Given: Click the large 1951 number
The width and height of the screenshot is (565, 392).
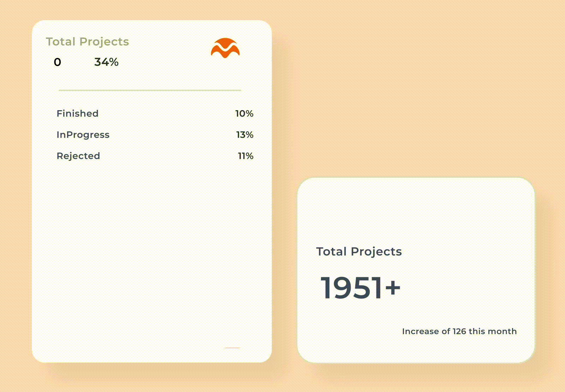Looking at the screenshot, I should pyautogui.click(x=351, y=288).
